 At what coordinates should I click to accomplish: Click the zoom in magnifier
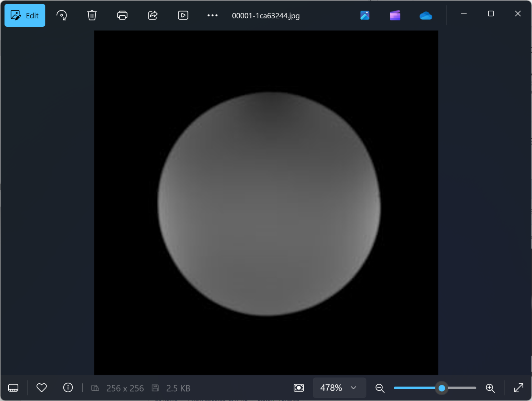tap(490, 388)
